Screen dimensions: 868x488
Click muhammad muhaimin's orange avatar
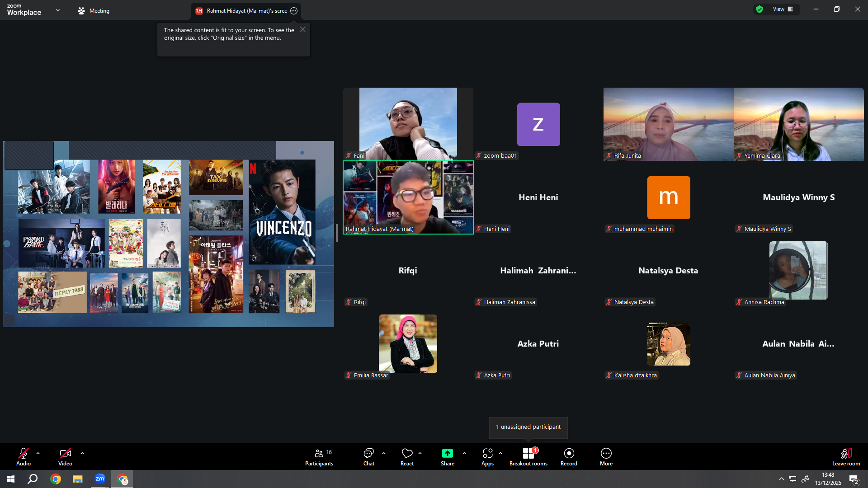[x=668, y=197]
